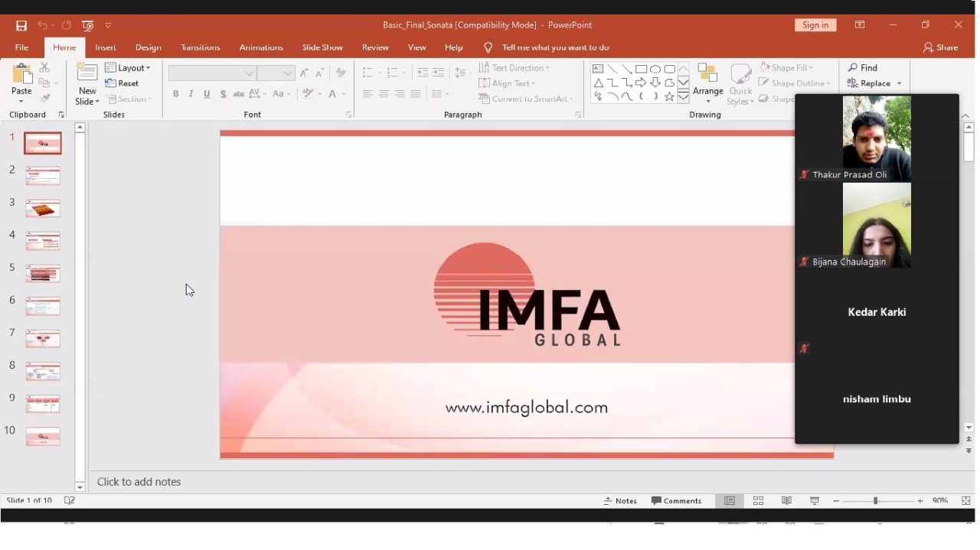Open the Shape Fill dropdown
The width and height of the screenshot is (980, 550).
tap(786, 67)
